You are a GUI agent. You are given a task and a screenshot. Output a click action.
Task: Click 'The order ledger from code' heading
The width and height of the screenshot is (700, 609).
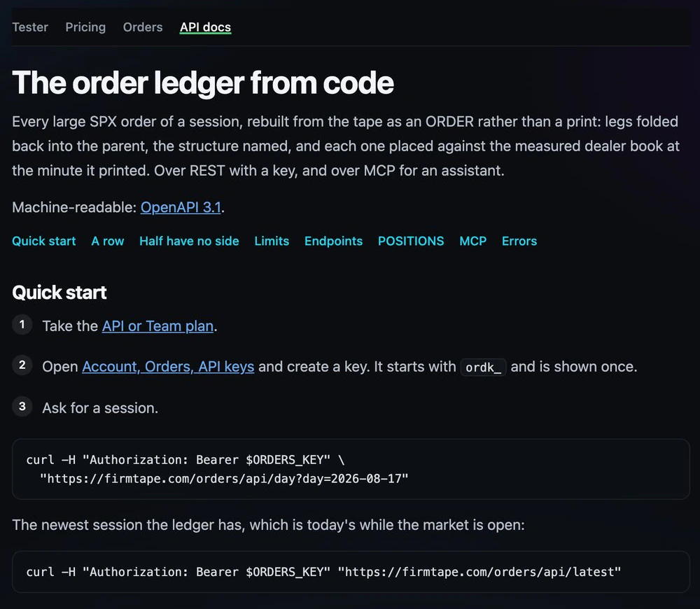click(203, 83)
